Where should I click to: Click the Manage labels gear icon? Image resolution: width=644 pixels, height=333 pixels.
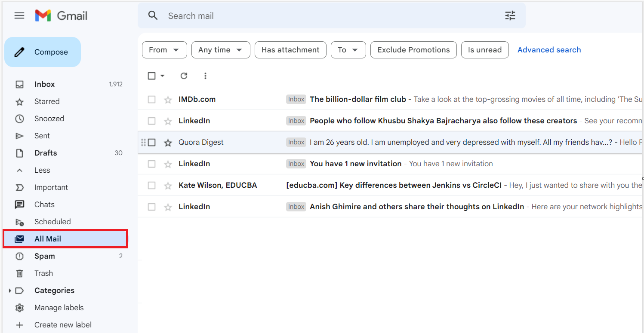pos(19,308)
